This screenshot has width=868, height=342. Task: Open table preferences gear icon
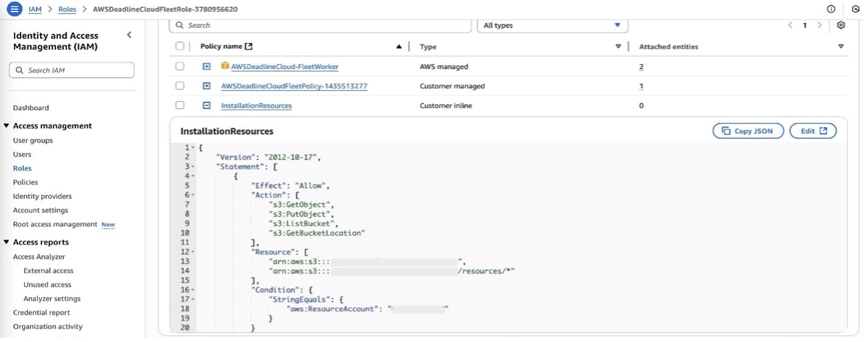(841, 26)
